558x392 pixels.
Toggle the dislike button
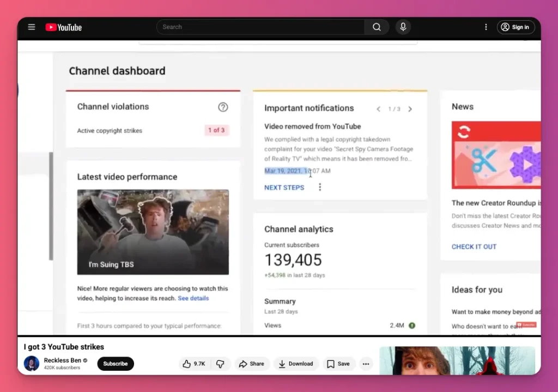click(221, 363)
